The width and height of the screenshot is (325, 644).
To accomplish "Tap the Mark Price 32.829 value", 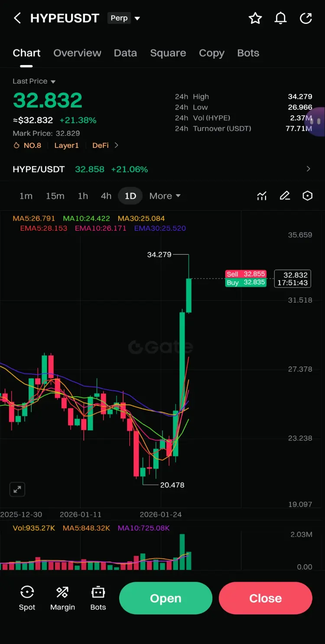I will coord(68,133).
